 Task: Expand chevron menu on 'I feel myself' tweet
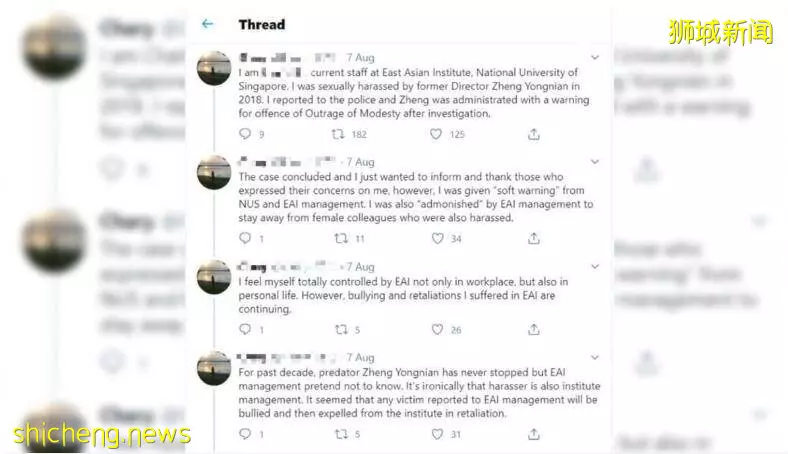pos(595,266)
